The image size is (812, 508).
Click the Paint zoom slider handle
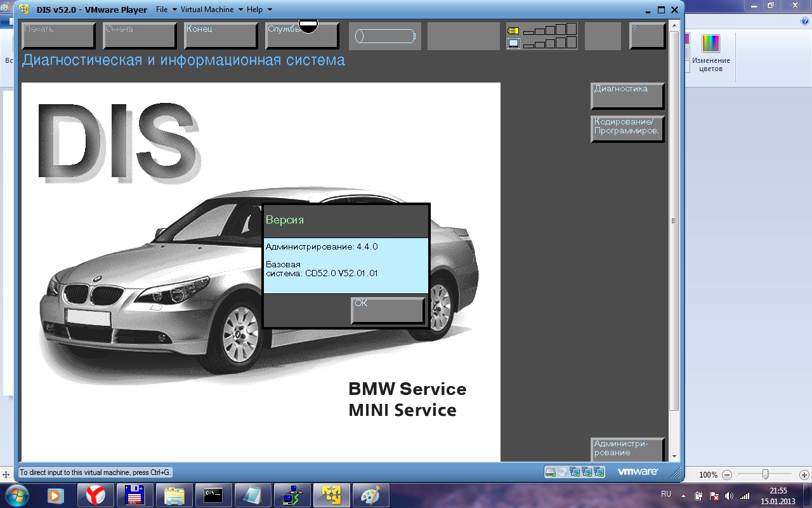766,474
